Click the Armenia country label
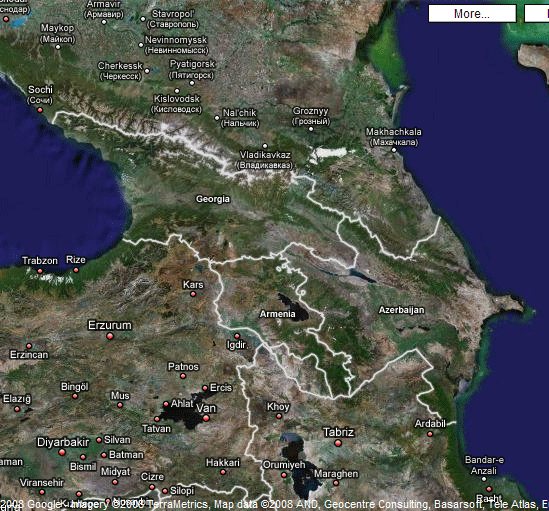 click(277, 314)
